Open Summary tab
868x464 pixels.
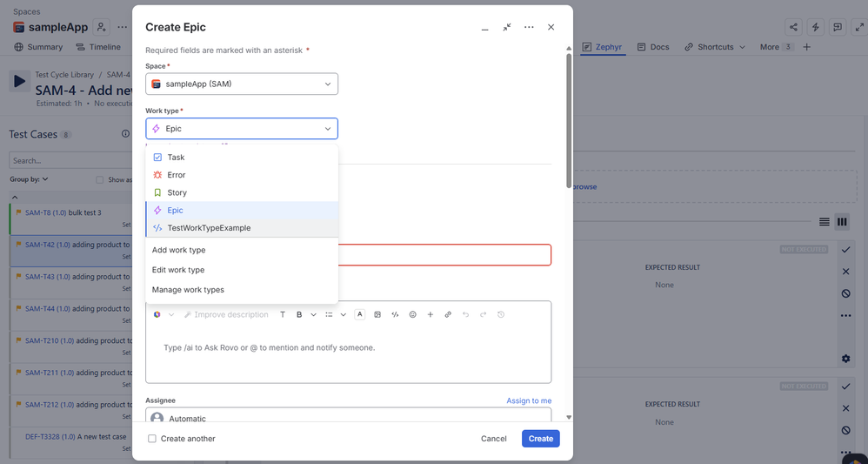(x=39, y=47)
